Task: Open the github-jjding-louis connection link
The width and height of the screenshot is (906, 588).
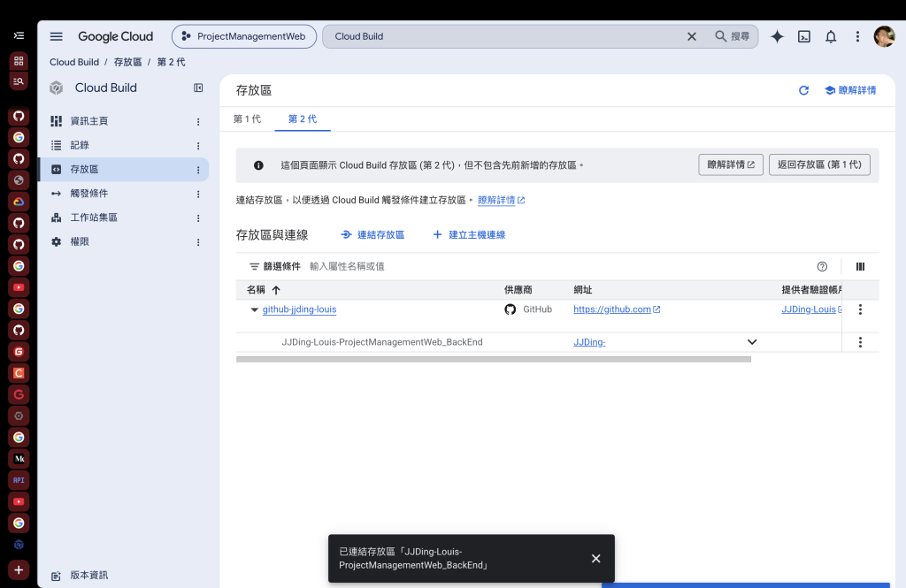Action: (299, 309)
